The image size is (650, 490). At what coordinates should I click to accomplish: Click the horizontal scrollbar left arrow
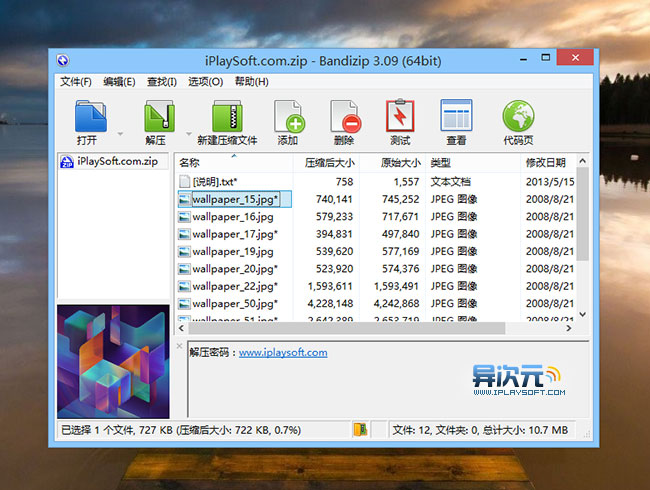[181, 328]
